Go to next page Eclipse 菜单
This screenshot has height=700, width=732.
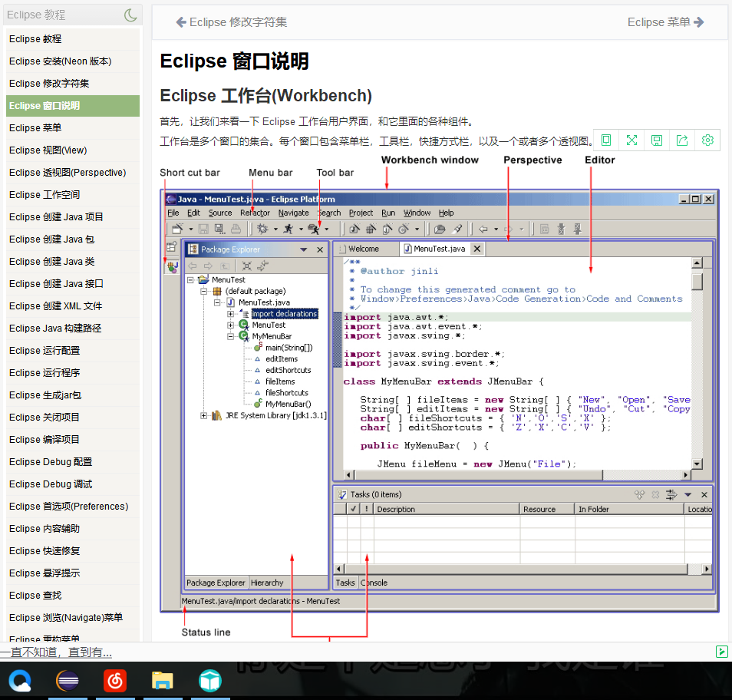coord(665,22)
